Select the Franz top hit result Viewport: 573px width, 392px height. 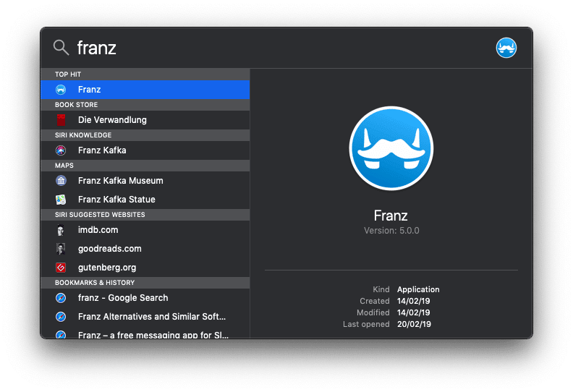(x=145, y=90)
